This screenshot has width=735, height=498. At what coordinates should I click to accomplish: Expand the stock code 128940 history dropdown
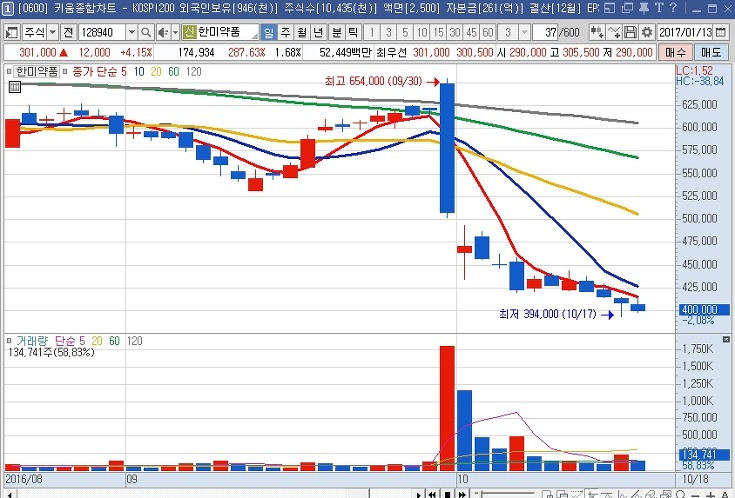coord(132,32)
